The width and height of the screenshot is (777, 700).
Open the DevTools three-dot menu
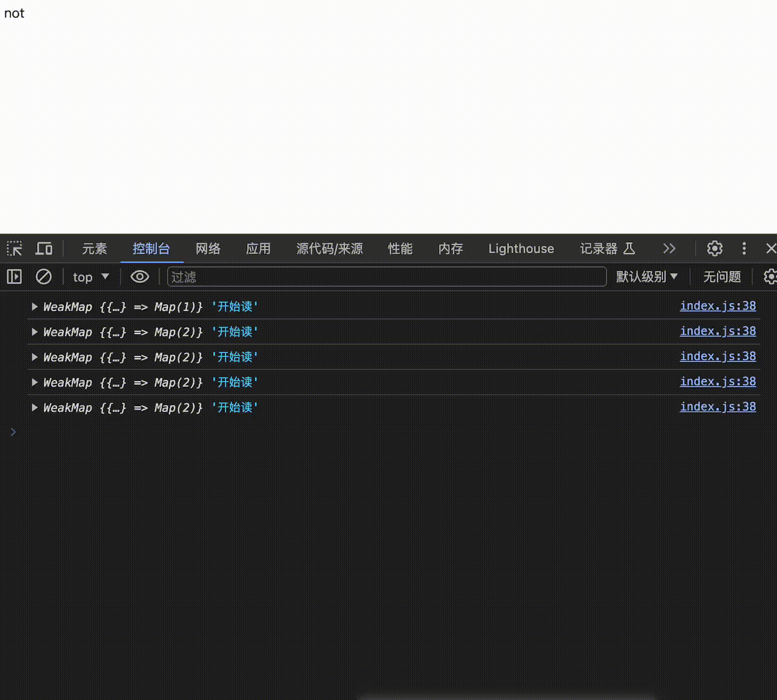[744, 249]
